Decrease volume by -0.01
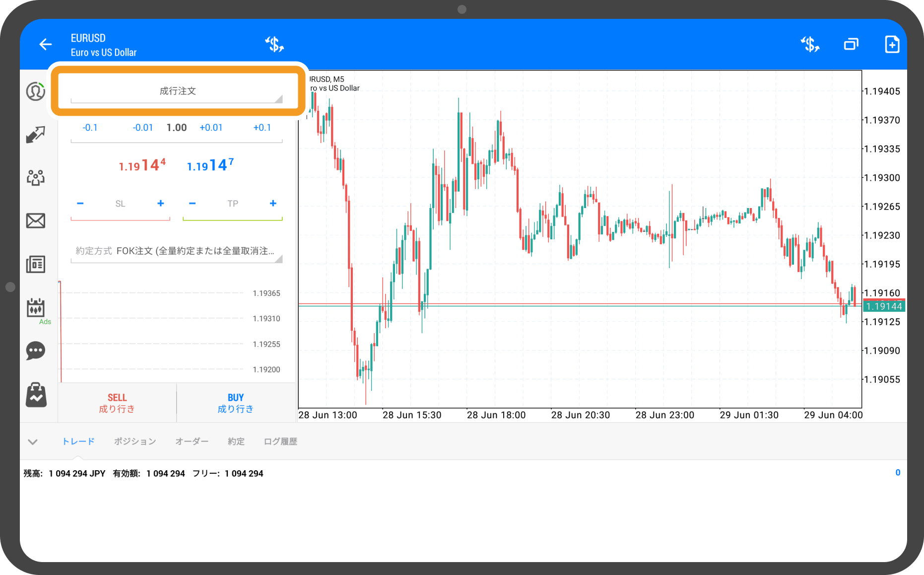This screenshot has width=924, height=575. click(143, 128)
